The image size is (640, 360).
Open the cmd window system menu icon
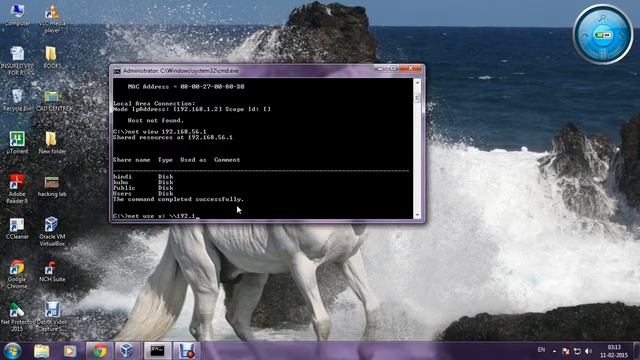pyautogui.click(x=117, y=71)
